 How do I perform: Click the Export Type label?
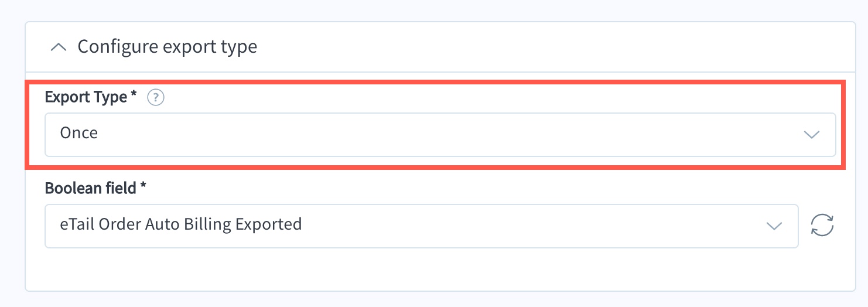86,97
